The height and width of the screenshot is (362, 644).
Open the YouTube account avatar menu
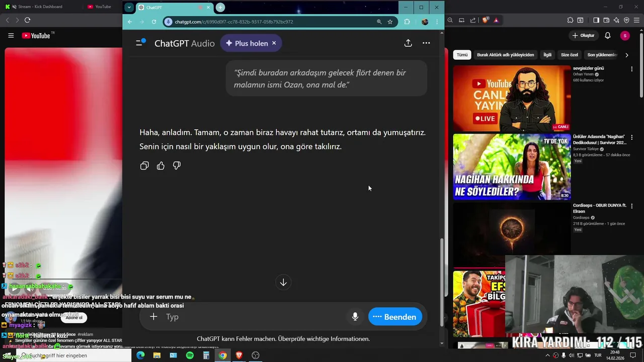625,36
